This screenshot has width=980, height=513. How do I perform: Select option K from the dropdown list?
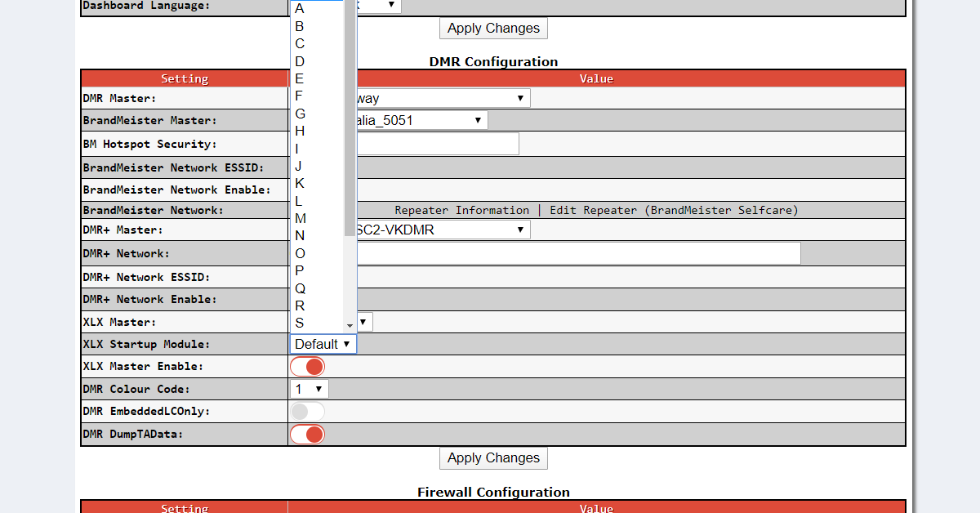coord(317,183)
